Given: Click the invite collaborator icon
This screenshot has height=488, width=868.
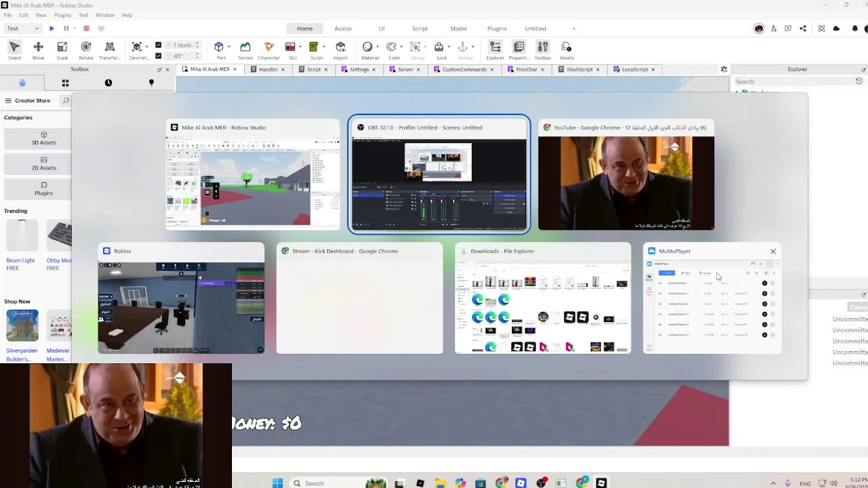Looking at the screenshot, I should tap(774, 28).
